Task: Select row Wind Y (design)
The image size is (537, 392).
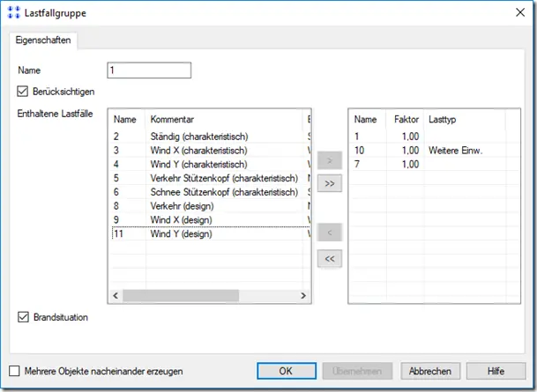Action: pos(210,234)
